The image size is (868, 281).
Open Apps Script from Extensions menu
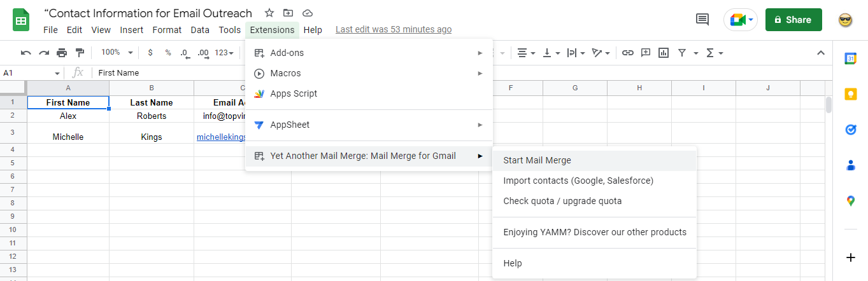(x=369, y=93)
